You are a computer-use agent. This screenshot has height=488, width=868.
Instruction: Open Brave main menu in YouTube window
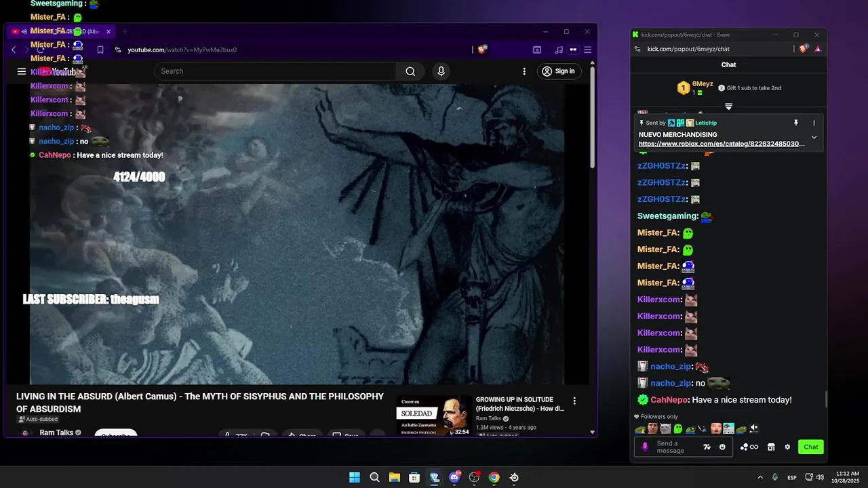click(x=587, y=49)
